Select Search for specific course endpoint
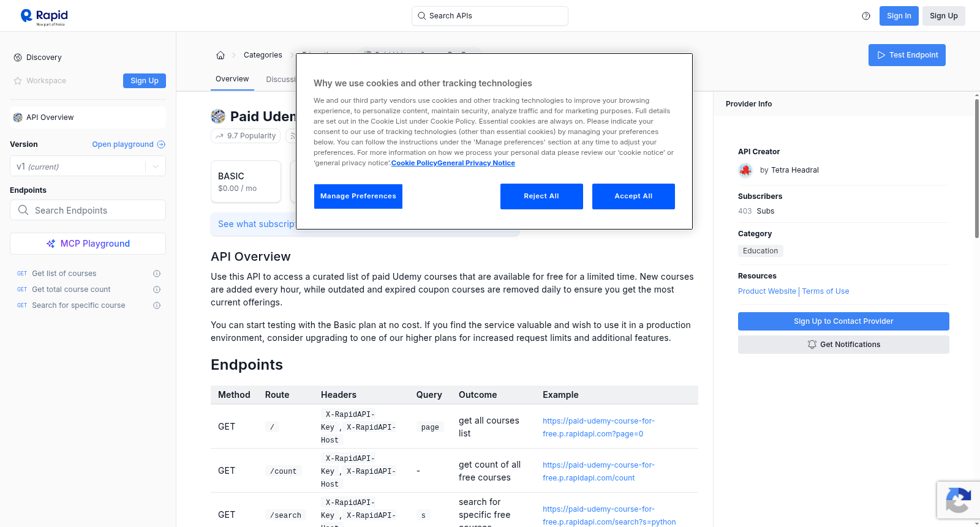 (x=78, y=305)
